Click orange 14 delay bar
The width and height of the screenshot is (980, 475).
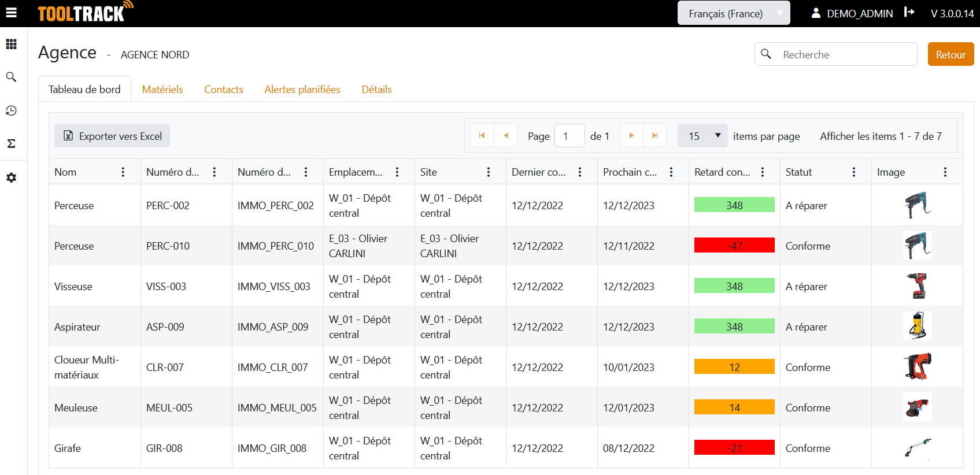tap(734, 407)
